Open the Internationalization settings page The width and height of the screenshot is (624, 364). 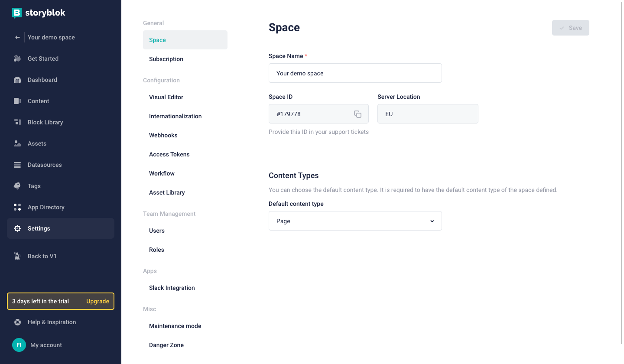pos(175,116)
